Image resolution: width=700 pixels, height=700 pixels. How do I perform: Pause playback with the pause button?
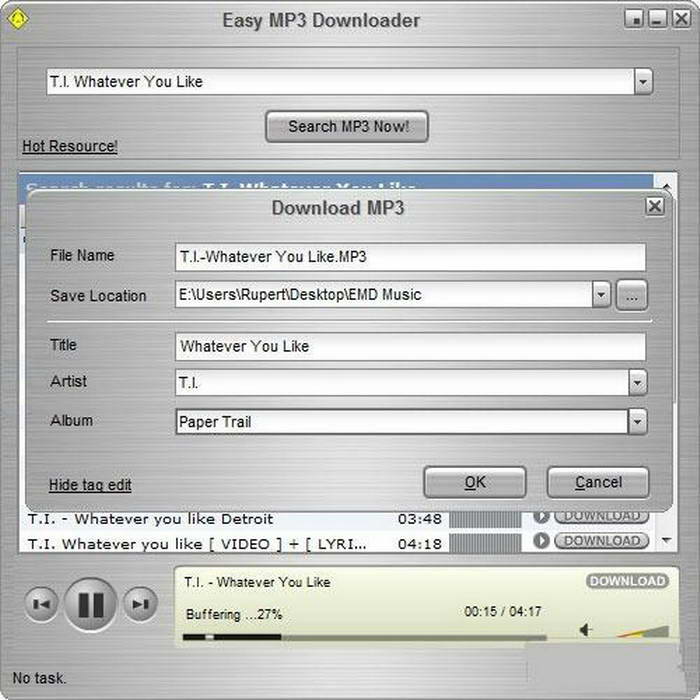click(x=91, y=604)
